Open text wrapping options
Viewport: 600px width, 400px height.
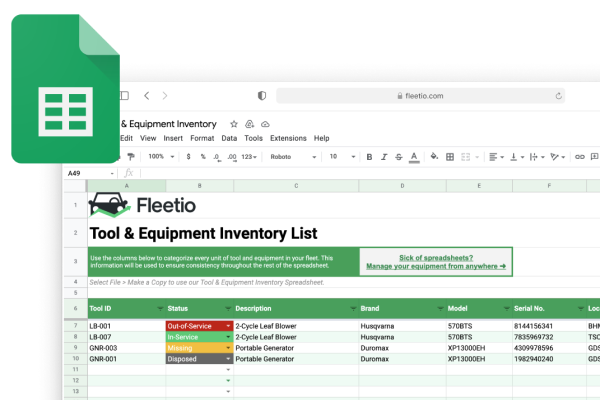[537, 157]
